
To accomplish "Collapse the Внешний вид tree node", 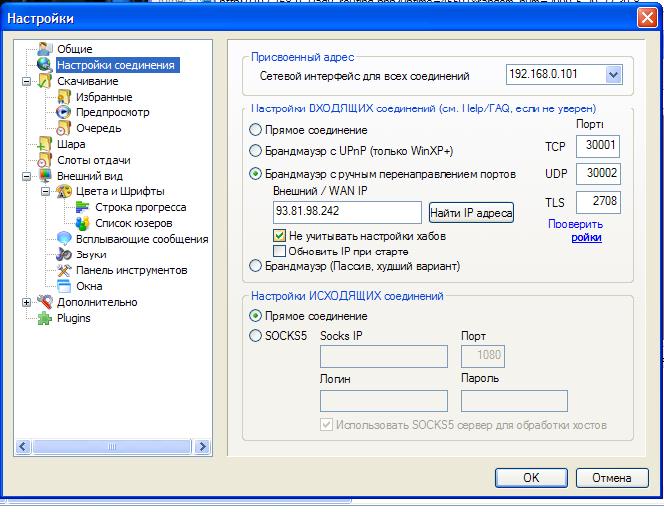I will (x=26, y=176).
